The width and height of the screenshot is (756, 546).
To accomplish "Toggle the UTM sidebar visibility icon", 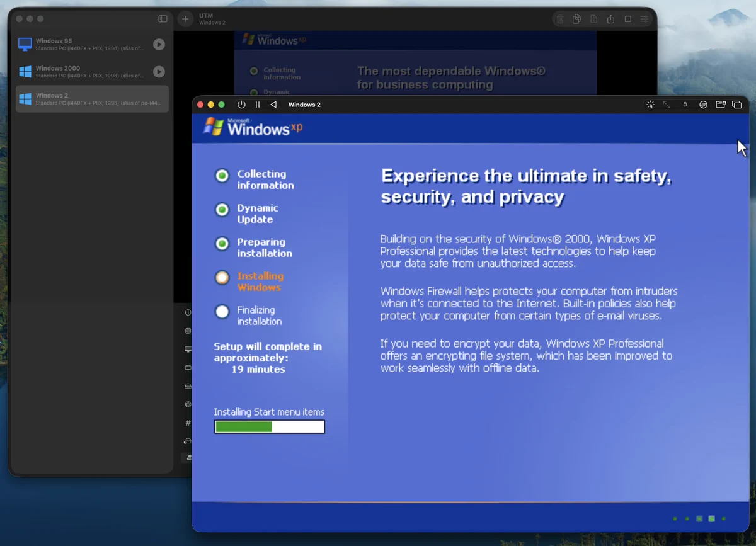I will point(163,19).
